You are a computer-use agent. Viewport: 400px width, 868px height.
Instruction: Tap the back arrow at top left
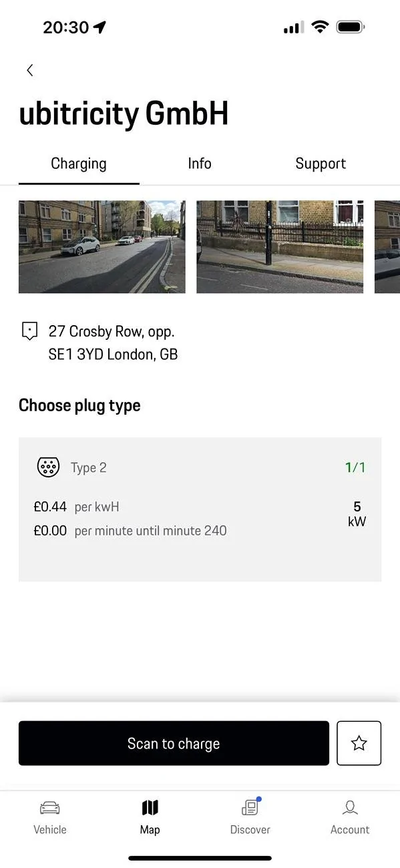(29, 69)
